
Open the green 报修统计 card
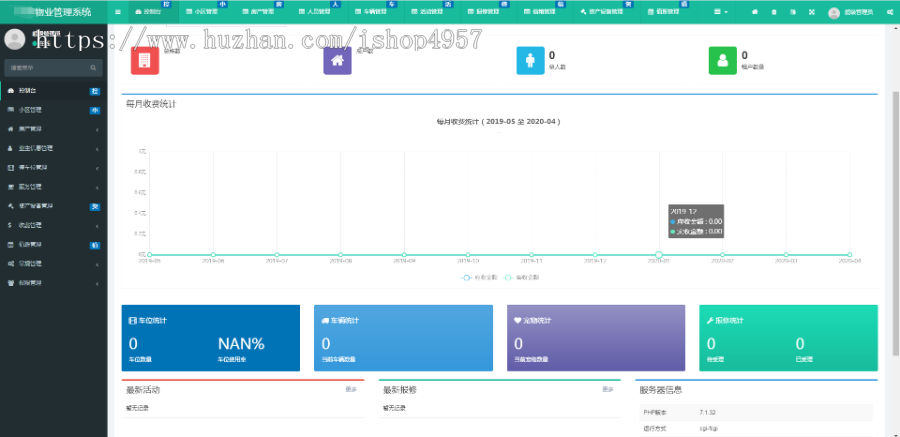pos(789,338)
